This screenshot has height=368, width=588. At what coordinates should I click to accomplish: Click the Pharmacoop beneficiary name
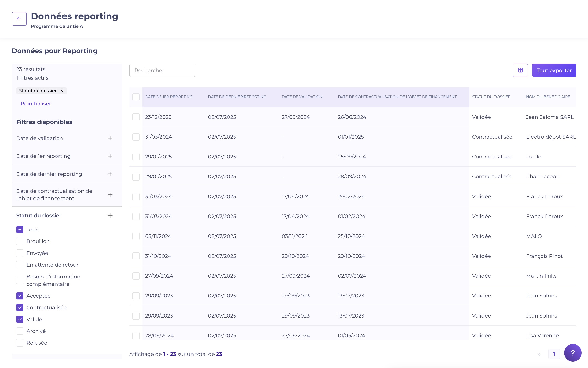click(x=542, y=176)
